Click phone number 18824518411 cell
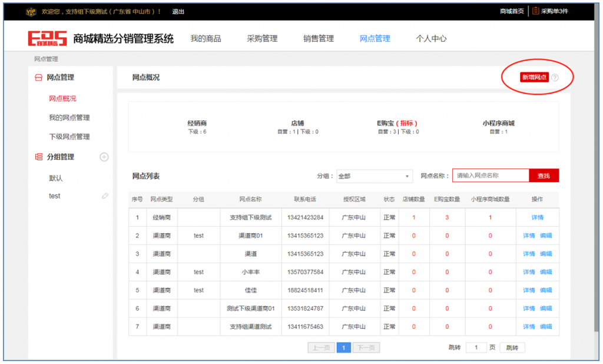This screenshot has height=364, width=603. tap(306, 290)
